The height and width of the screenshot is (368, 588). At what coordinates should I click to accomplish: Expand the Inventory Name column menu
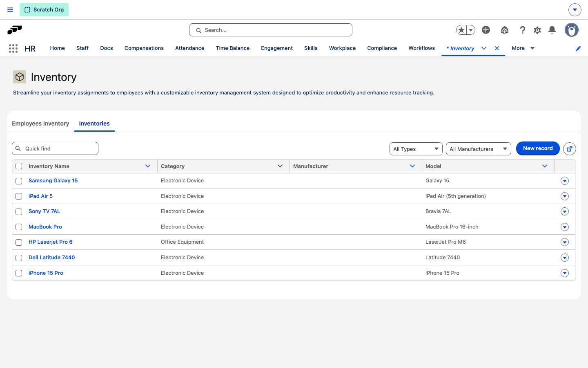click(x=148, y=166)
